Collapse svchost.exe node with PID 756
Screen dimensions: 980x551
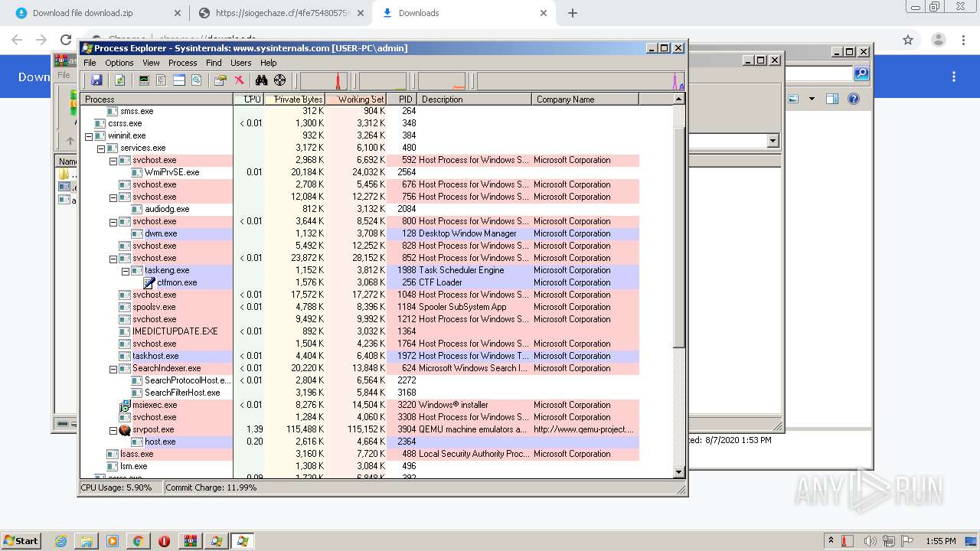coord(113,197)
